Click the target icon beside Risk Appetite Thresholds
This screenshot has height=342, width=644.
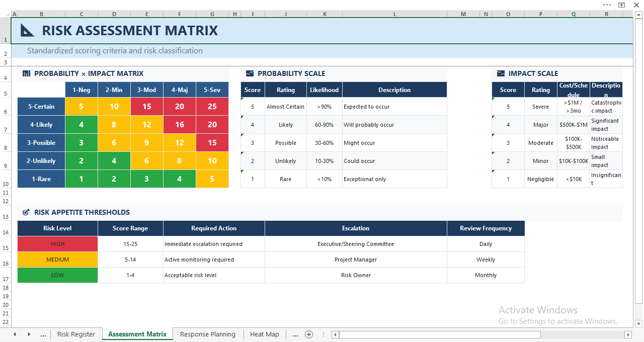click(x=27, y=212)
